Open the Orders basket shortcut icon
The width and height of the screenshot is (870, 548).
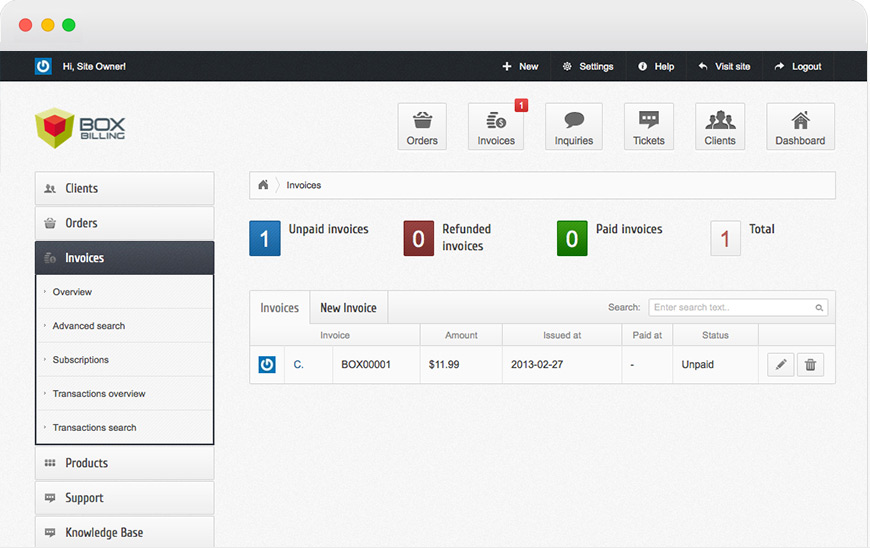422,126
